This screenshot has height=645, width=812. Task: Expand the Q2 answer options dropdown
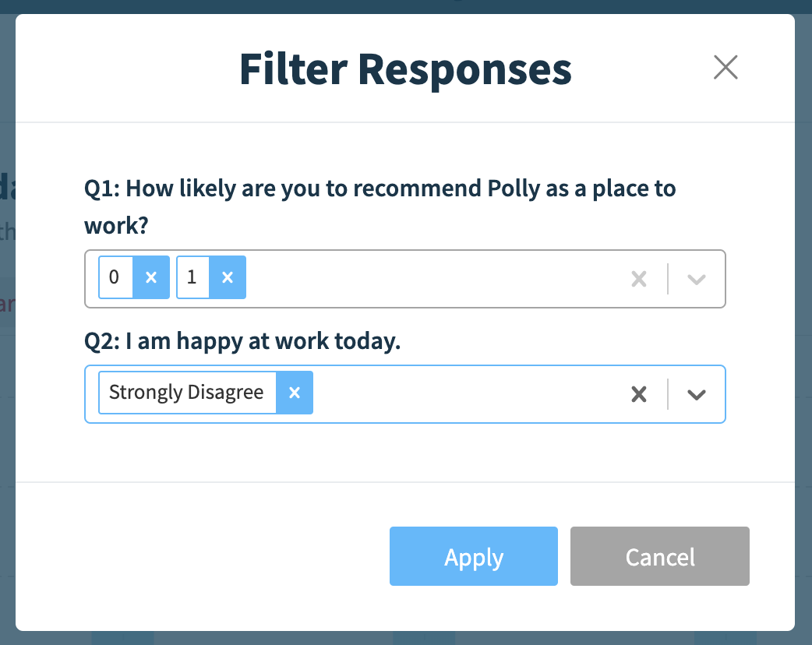coord(696,394)
